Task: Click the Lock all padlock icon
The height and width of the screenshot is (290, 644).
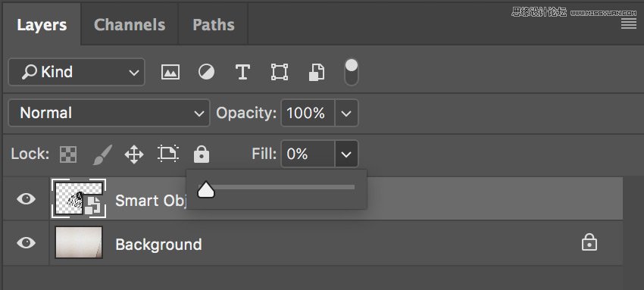Action: click(x=202, y=154)
